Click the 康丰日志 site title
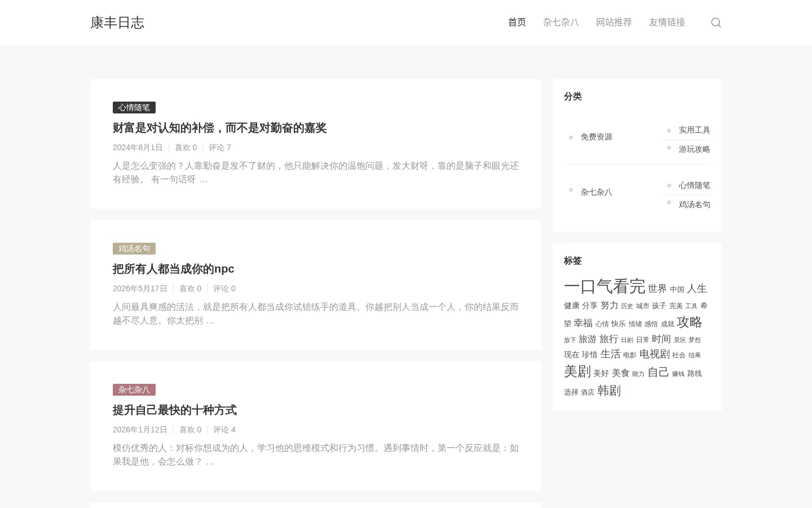 [117, 23]
